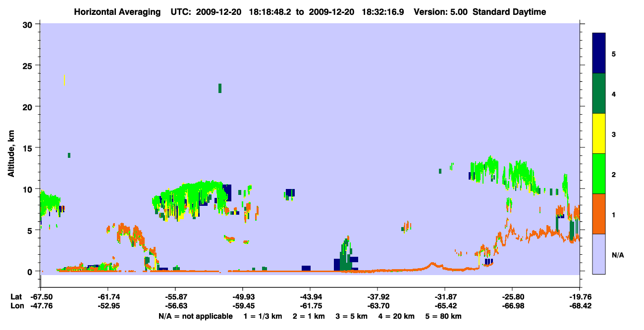644x330 pixels.
Task: Click longitude value -66.98
Action: (x=512, y=306)
